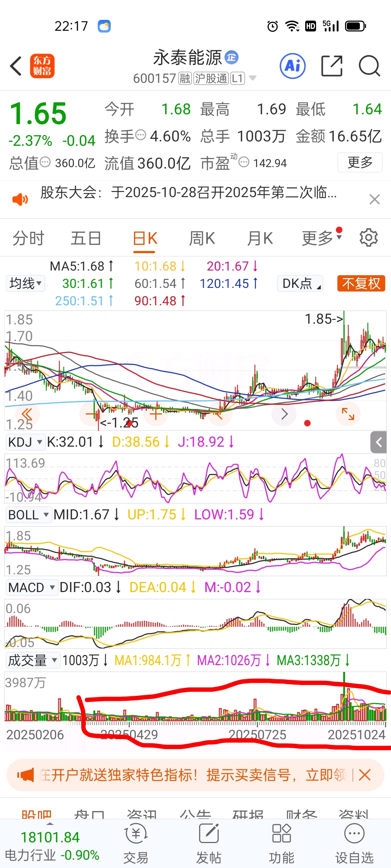Viewport: 391px width, 868px height.
Task: Toggle the DK点 indicator
Action: [300, 283]
